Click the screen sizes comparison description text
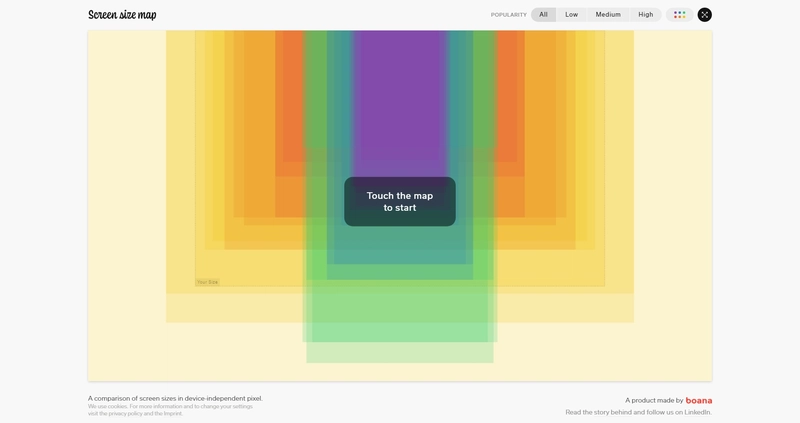This screenshot has height=423, width=800. (175, 399)
